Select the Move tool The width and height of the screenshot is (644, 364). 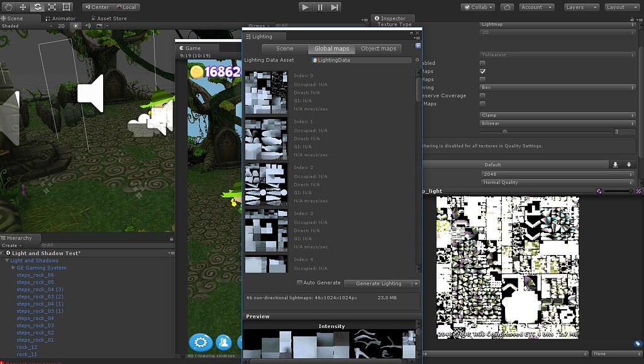[x=23, y=7]
